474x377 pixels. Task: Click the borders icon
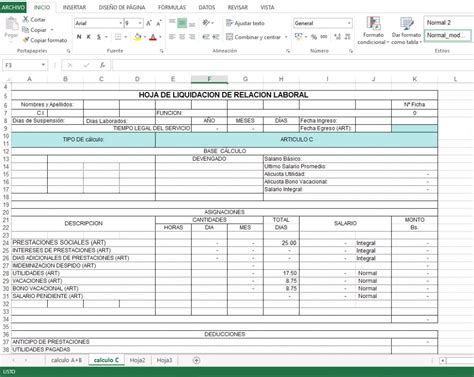pyautogui.click(x=118, y=37)
